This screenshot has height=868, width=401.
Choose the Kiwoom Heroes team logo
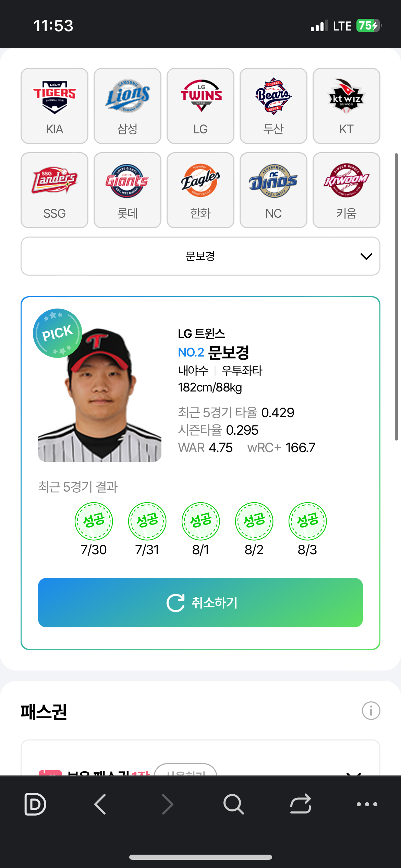tap(347, 180)
